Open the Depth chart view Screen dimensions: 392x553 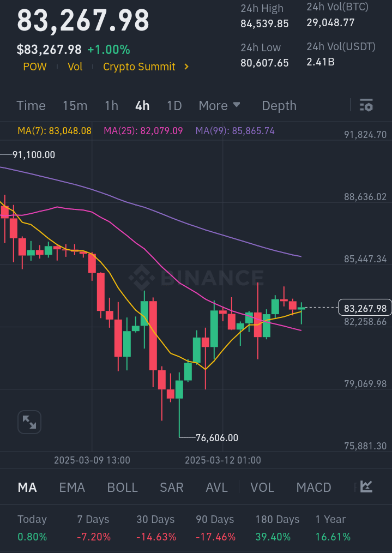[279, 105]
